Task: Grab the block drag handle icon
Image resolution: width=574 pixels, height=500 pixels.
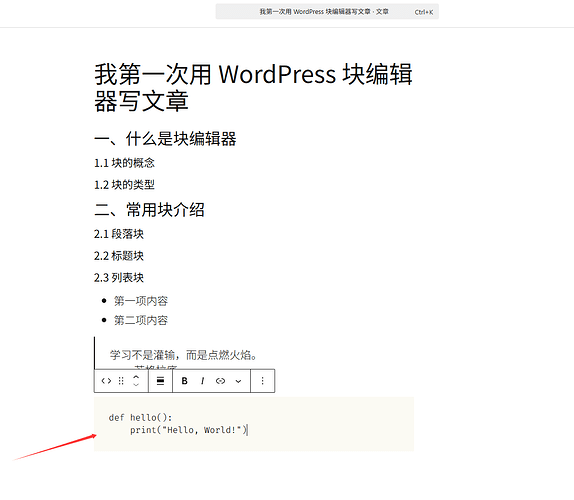Action: [121, 381]
